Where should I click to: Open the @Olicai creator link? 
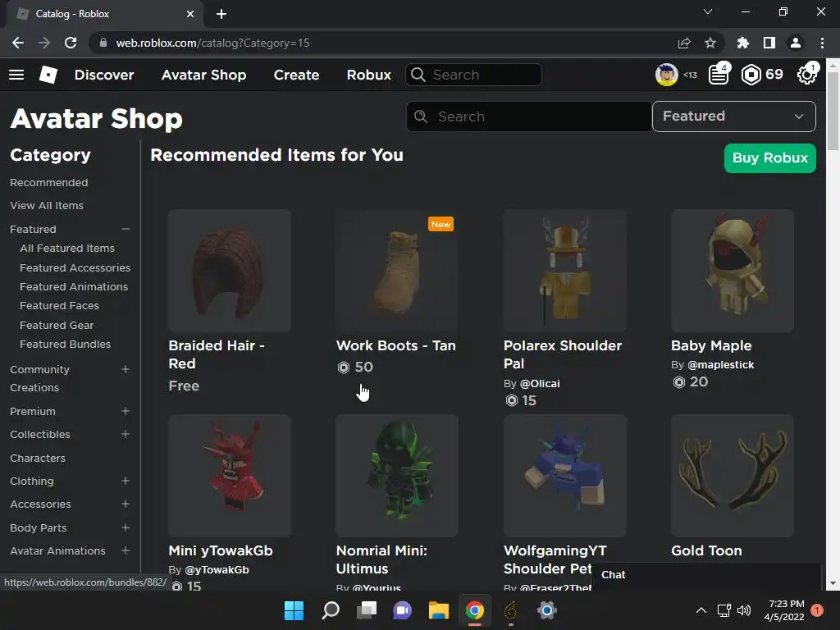[x=540, y=384]
